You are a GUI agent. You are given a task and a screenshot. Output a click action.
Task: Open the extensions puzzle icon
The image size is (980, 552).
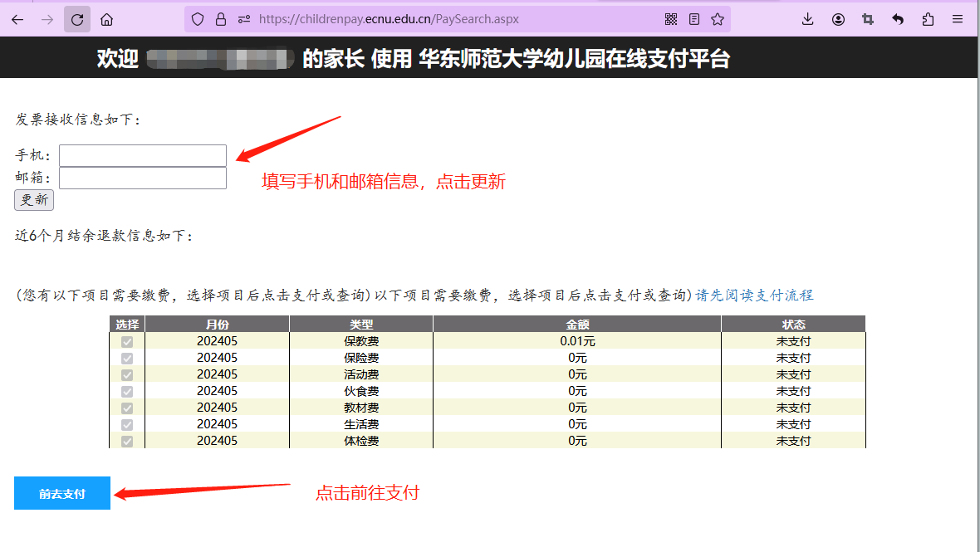coord(928,19)
